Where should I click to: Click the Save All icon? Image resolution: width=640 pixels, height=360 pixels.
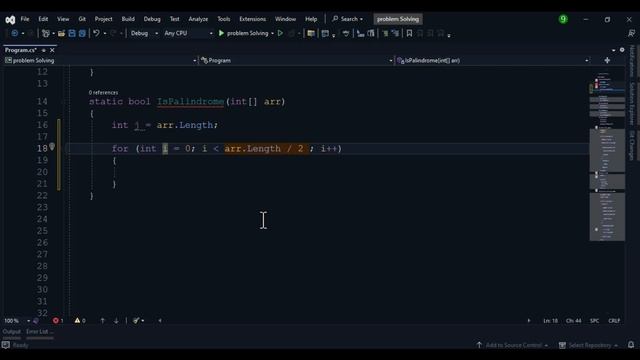click(82, 33)
